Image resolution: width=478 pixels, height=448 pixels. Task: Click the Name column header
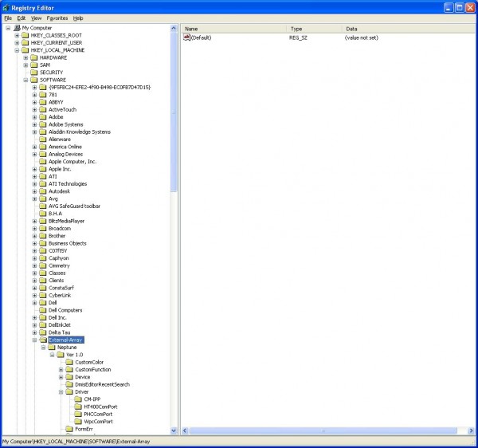tap(234, 29)
